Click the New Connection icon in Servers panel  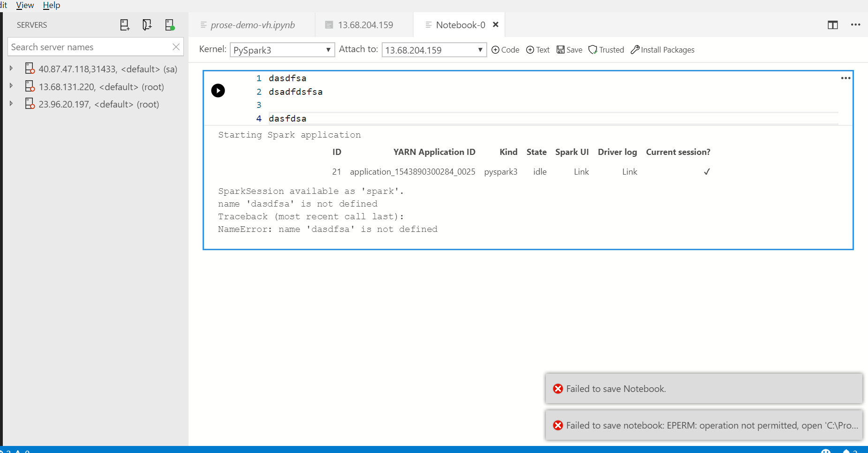click(125, 25)
